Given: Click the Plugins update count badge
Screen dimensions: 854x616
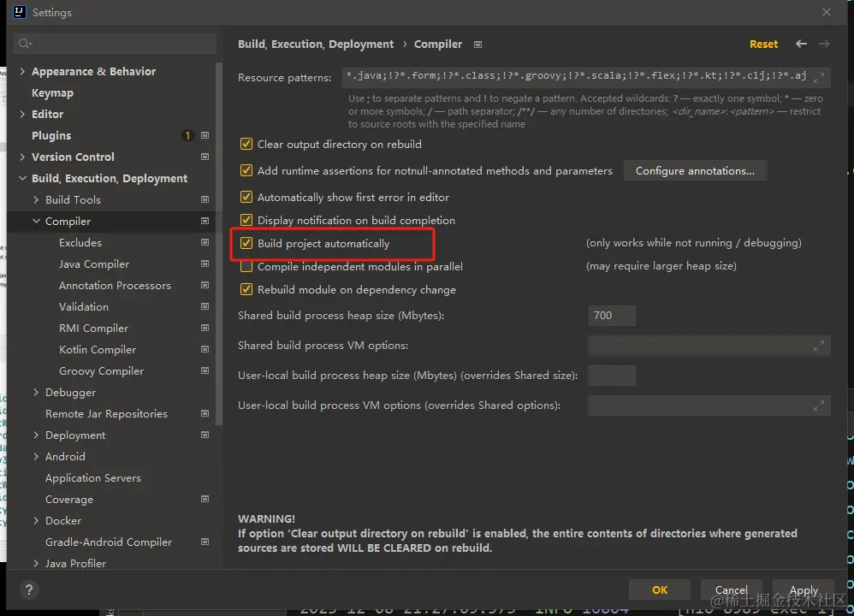Looking at the screenshot, I should [187, 136].
